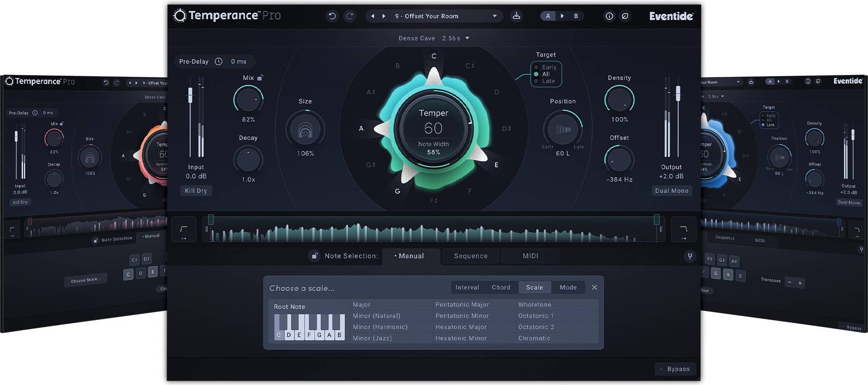Viewport: 868px width, 385px height.
Task: Toggle the Note Selection lock icon
Action: (315, 256)
